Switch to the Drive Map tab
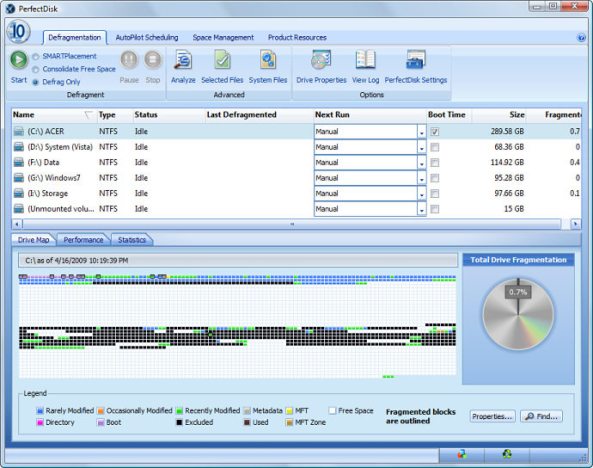 (34, 240)
